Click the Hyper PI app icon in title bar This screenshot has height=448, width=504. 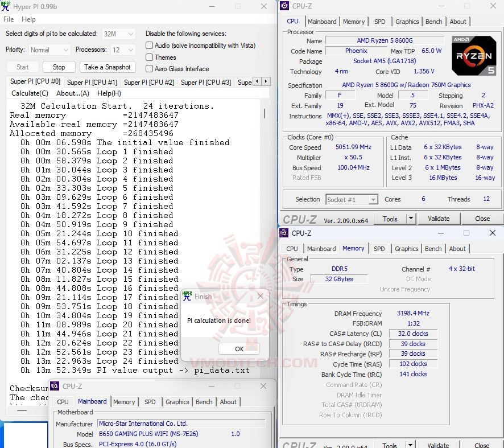pyautogui.click(x=6, y=6)
